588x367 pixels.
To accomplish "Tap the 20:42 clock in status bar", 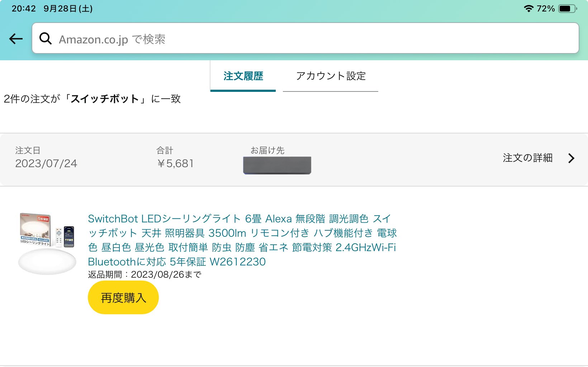I will [24, 9].
